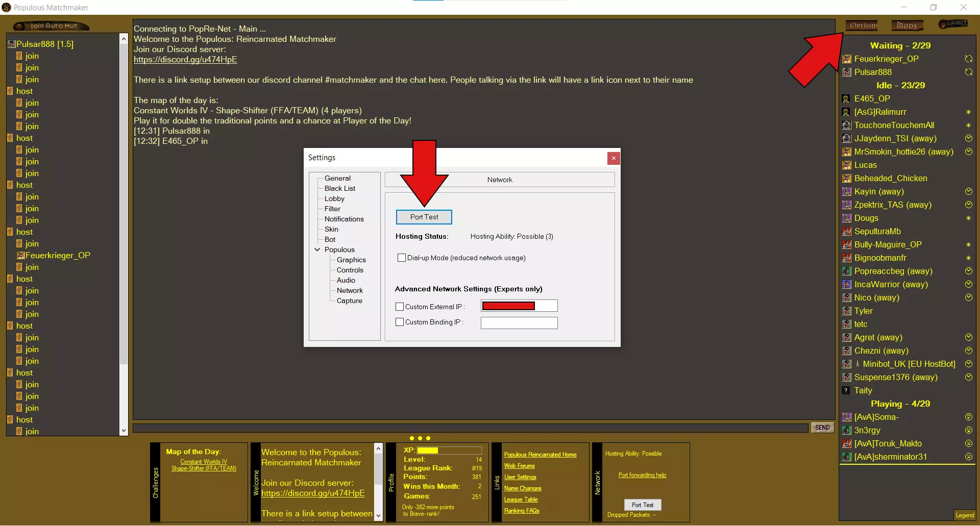980x526 pixels.
Task: Enable Dial-up Mode checkbox
Action: click(x=402, y=258)
